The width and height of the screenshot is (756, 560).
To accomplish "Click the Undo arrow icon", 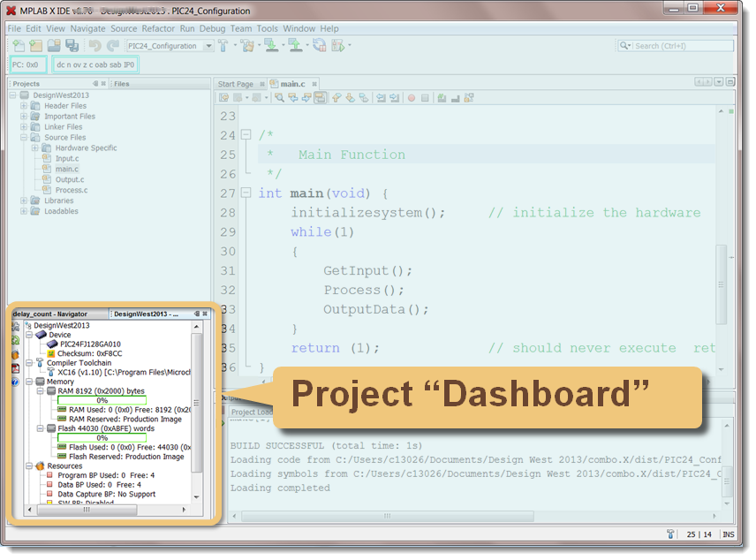I will click(x=94, y=45).
